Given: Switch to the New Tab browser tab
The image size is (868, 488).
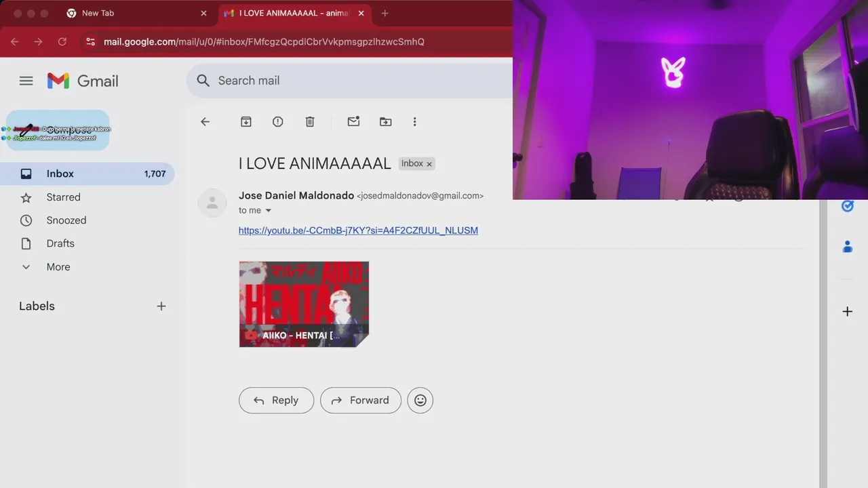Looking at the screenshot, I should click(136, 13).
